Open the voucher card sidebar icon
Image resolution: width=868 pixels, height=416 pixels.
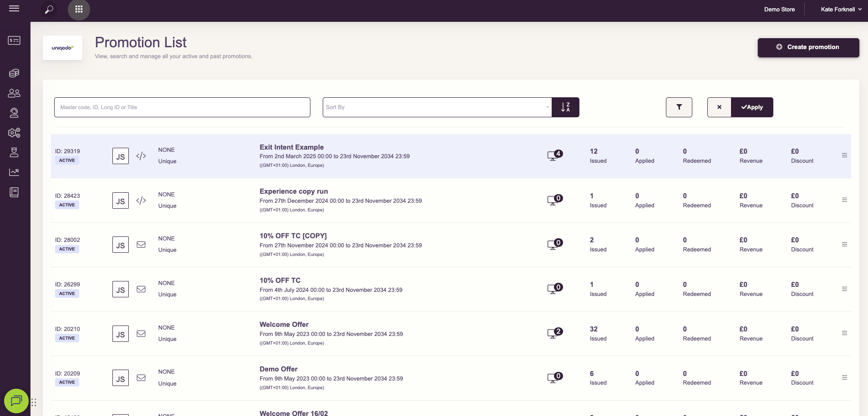pos(14,40)
